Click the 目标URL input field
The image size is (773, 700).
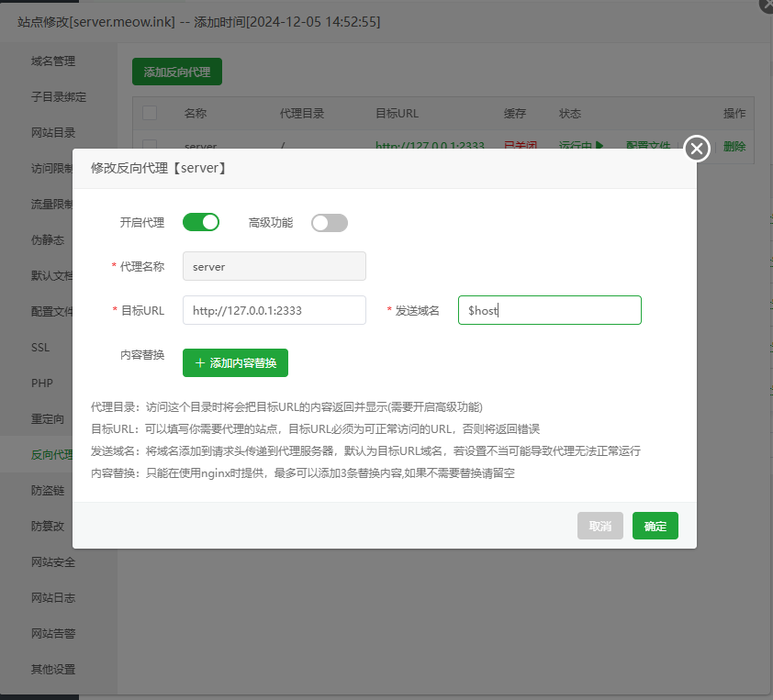click(274, 310)
